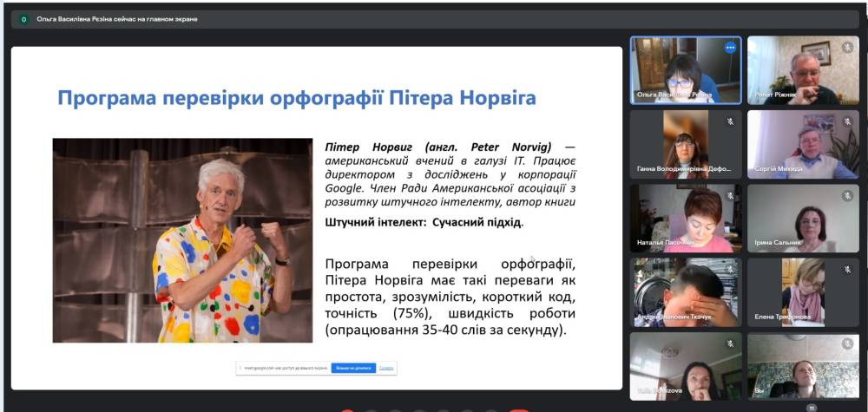The image size is (868, 412).
Task: Click muted mic icon on Андрій Ткачук tile
Action: pos(730,270)
